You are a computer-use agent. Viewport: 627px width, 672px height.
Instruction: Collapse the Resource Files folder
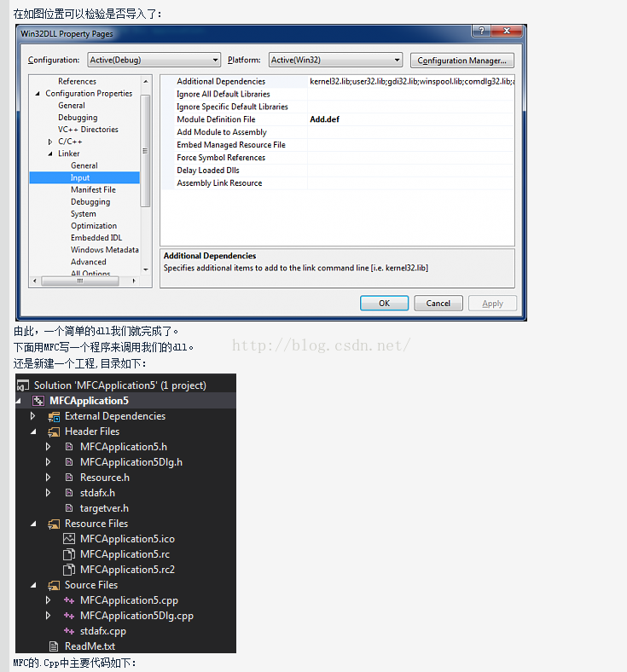pos(33,524)
